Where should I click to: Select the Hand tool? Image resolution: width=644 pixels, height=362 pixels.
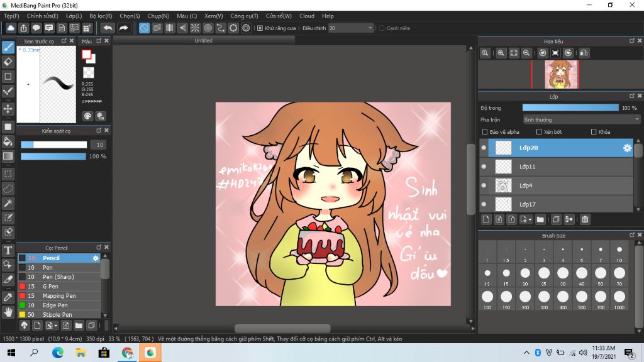[8, 312]
